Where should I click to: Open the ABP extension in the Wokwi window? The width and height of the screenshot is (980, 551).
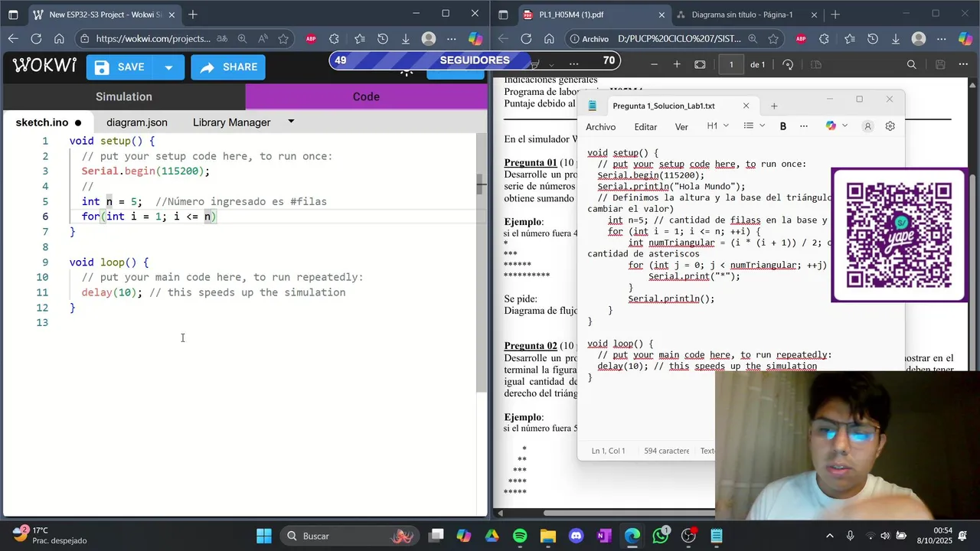click(x=311, y=39)
